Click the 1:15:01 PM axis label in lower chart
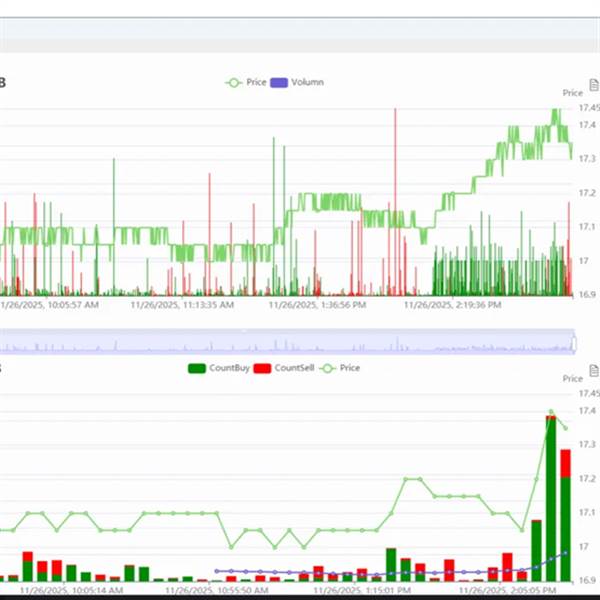600x600 pixels. 362,590
